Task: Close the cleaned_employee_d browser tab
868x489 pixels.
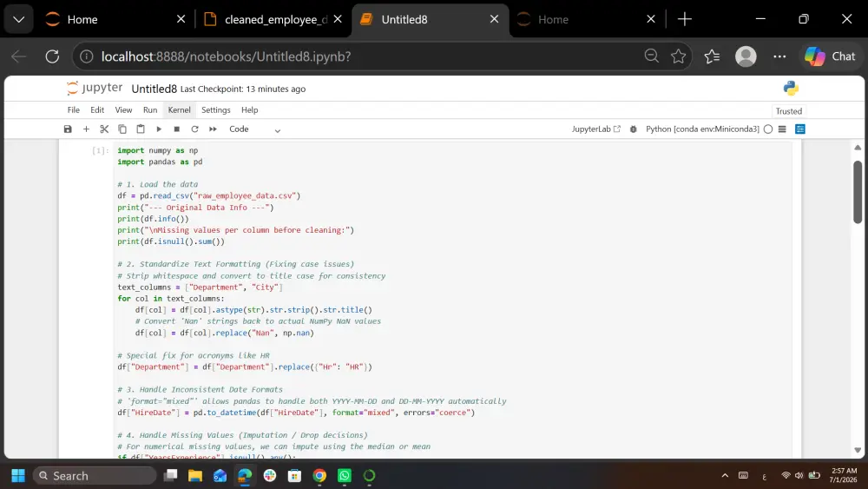Action: coord(338,19)
